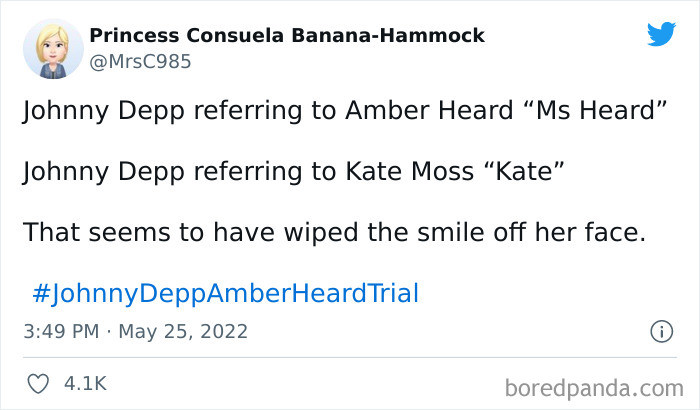700x410 pixels.
Task: Click the @MrsC985 handle
Action: click(140, 62)
